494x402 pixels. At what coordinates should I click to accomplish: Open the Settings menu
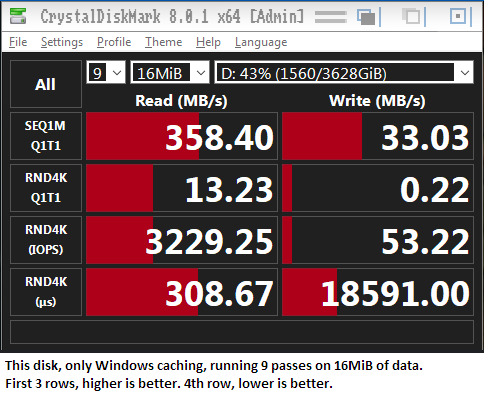coord(62,42)
